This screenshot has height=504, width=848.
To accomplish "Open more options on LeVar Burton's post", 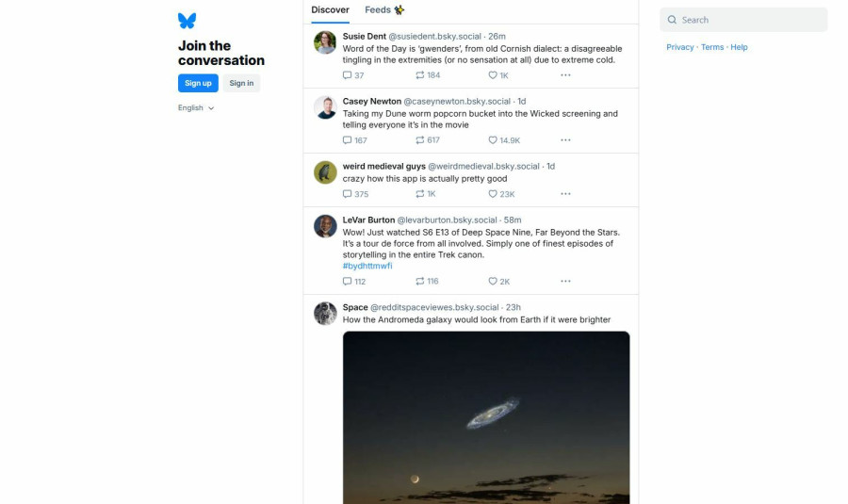I will point(565,282).
